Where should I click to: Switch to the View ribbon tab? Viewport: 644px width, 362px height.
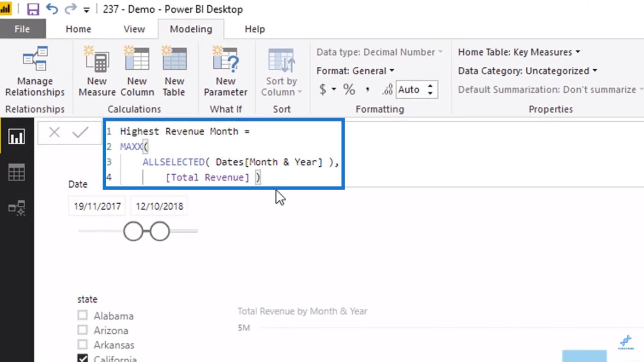click(x=134, y=29)
